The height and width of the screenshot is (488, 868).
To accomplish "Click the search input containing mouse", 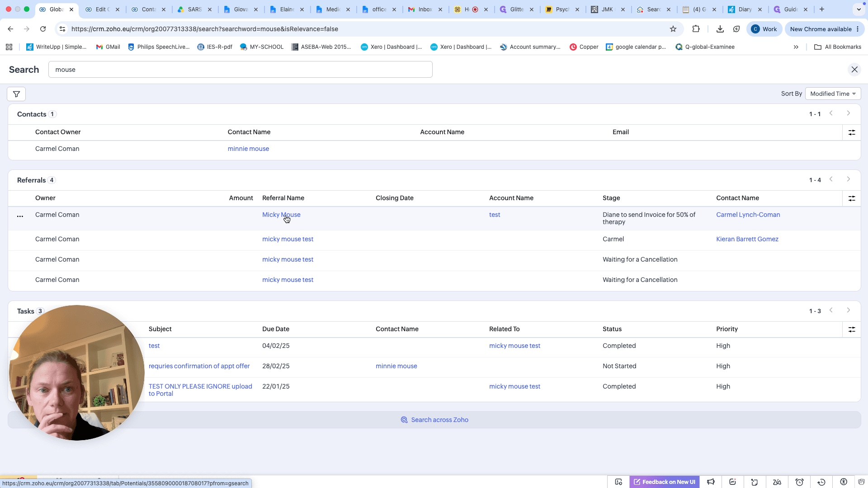I will (241, 70).
